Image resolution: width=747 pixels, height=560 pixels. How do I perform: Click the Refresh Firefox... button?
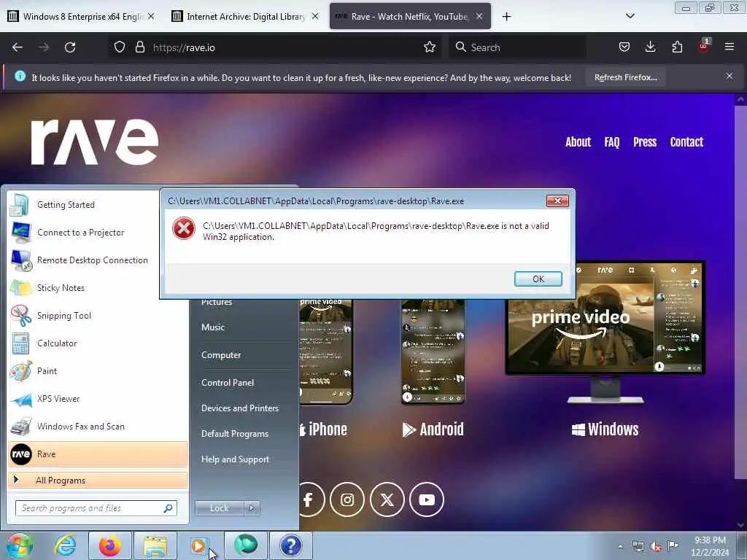tap(625, 77)
